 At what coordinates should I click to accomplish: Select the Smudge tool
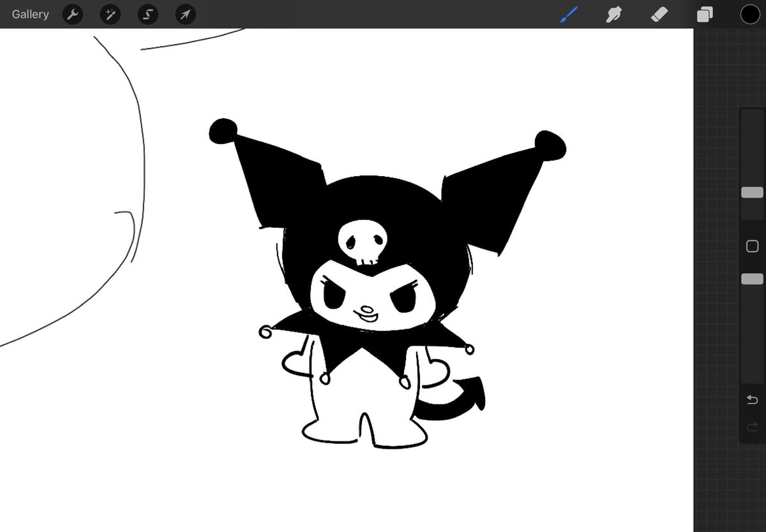pyautogui.click(x=614, y=14)
